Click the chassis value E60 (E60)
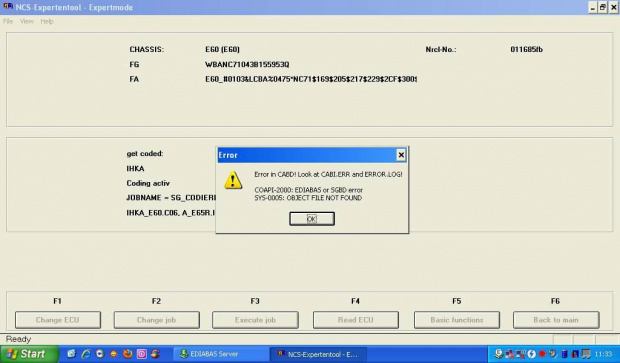This screenshot has width=620, height=363. [x=222, y=49]
